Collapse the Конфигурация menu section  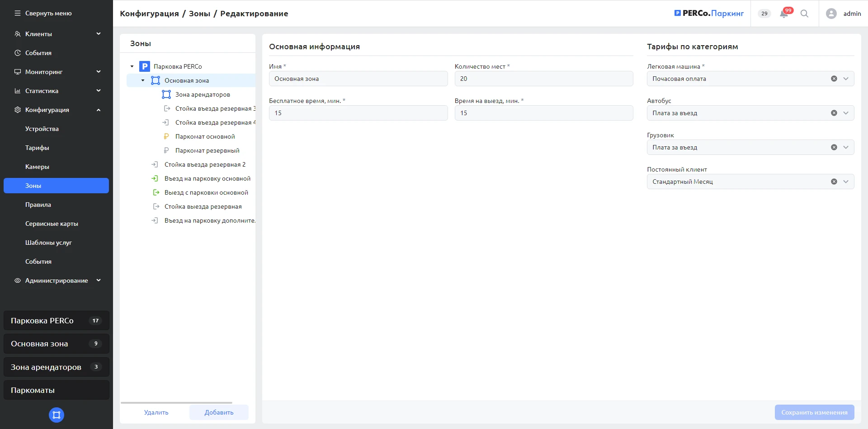tap(99, 110)
